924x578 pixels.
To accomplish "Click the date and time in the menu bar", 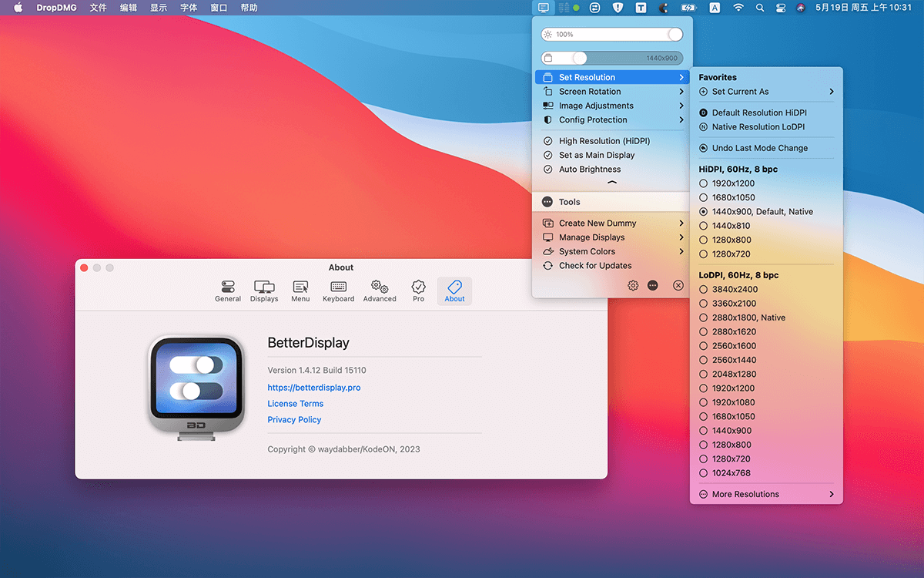I will (x=863, y=8).
